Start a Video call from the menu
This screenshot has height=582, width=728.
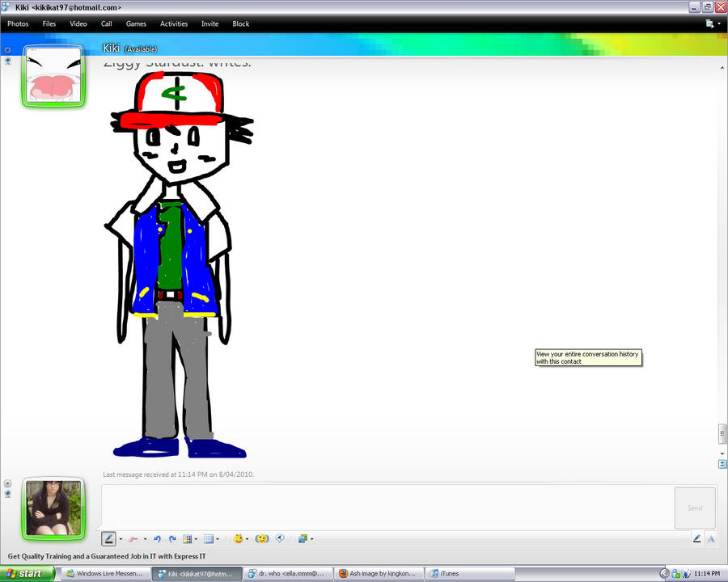click(78, 23)
